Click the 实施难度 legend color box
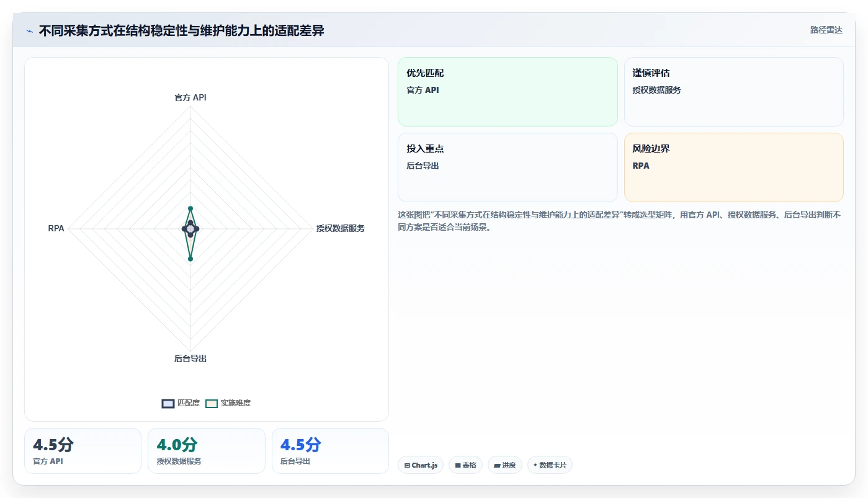Image resolution: width=868 pixels, height=498 pixels. click(x=212, y=403)
